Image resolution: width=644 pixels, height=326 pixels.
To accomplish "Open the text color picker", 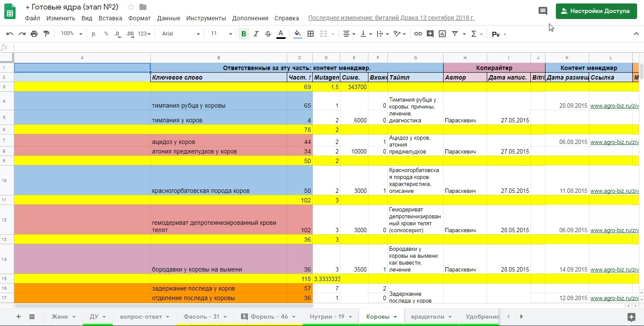I will [x=281, y=34].
